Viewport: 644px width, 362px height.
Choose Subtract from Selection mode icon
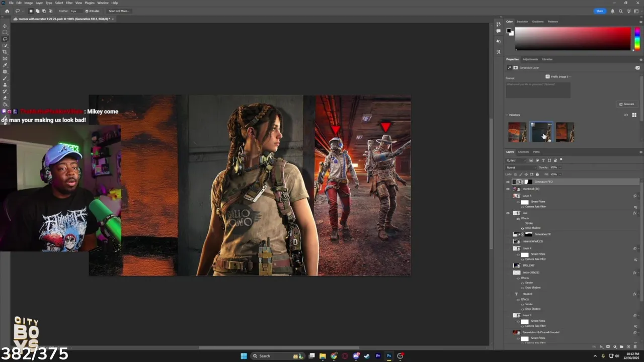pos(44,11)
